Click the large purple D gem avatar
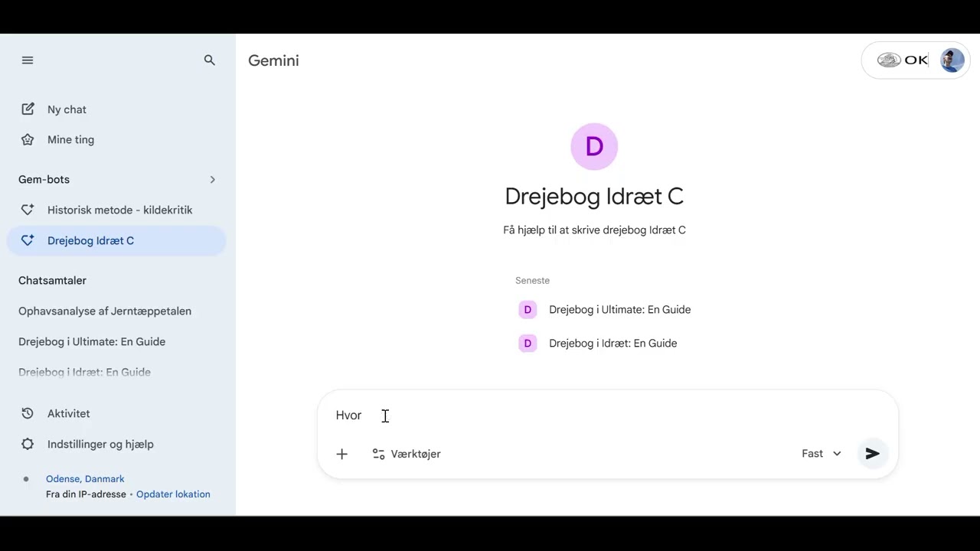This screenshot has width=980, height=551. (594, 146)
